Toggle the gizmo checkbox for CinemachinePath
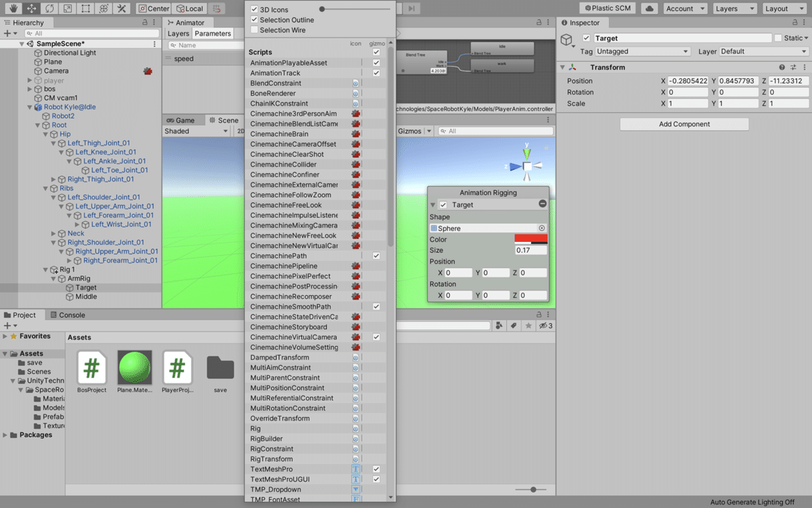Image resolution: width=812 pixels, height=508 pixels. pos(376,255)
